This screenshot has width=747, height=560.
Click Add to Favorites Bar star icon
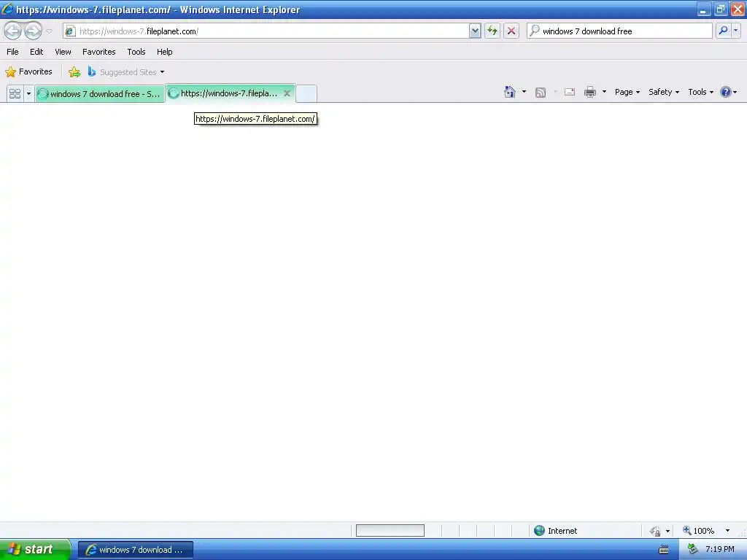point(74,72)
